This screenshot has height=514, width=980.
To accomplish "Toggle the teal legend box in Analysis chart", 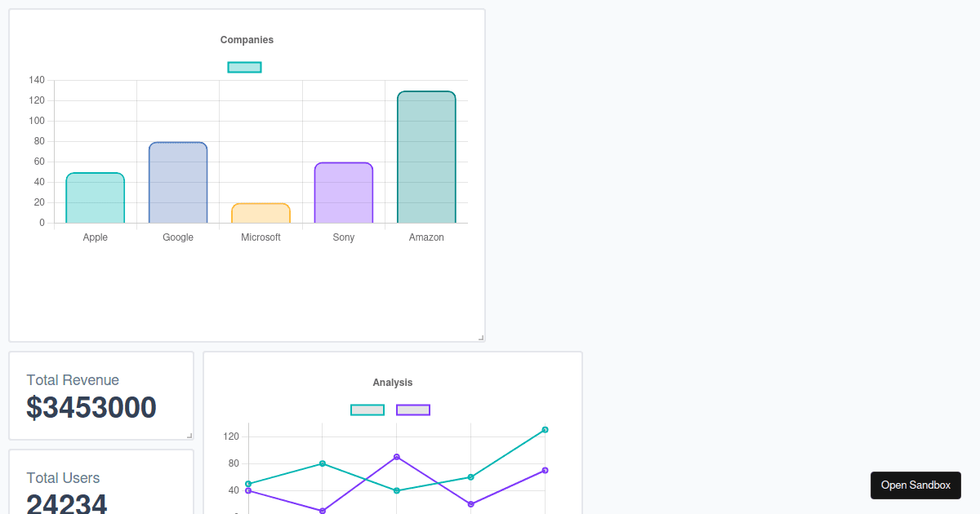I will click(x=367, y=410).
